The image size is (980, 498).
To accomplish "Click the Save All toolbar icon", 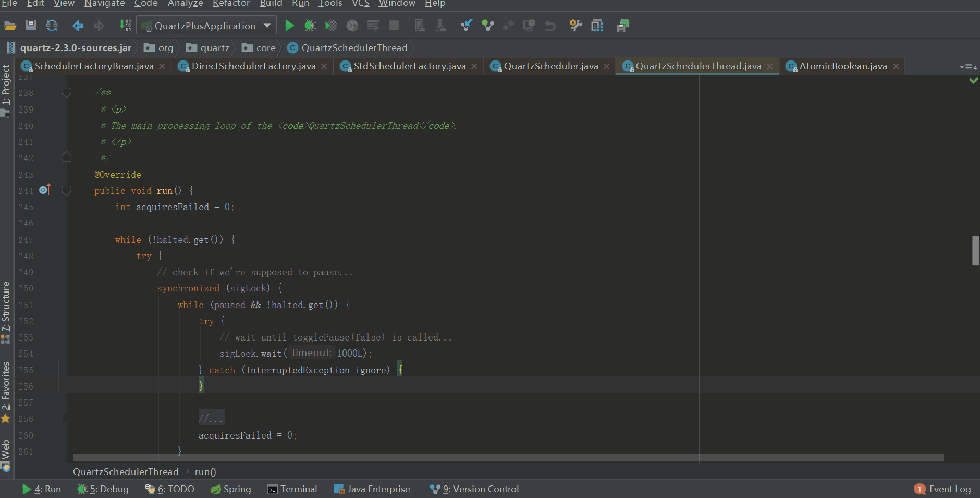I will (x=31, y=26).
